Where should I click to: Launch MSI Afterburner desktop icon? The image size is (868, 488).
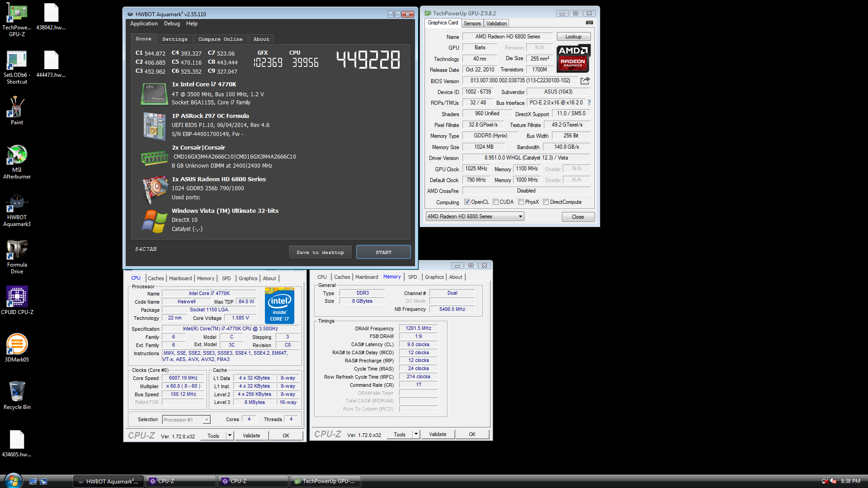coord(17,162)
